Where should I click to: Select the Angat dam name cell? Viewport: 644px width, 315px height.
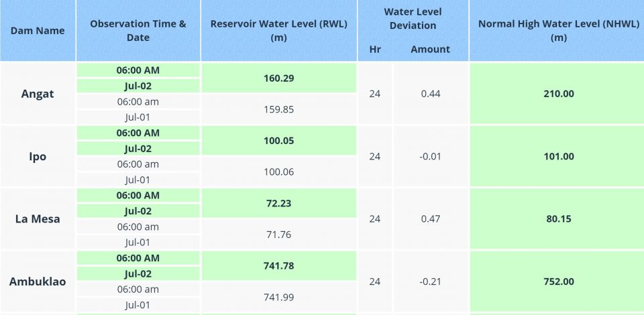point(38,93)
